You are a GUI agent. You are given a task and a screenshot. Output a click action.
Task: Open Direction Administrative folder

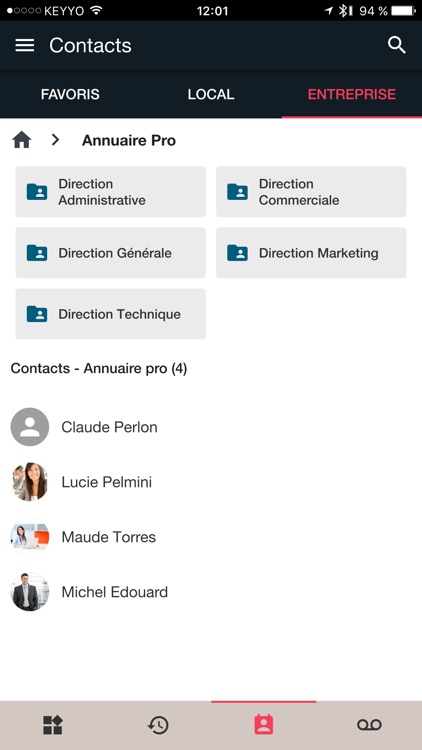coord(111,192)
